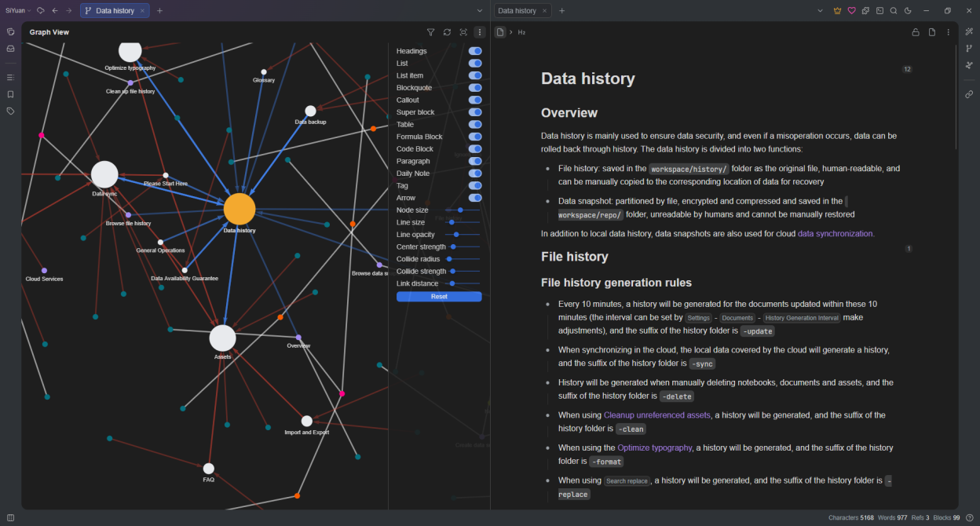980x526 pixels.
Task: Show the outline panel from the left dock
Action: pos(11,78)
